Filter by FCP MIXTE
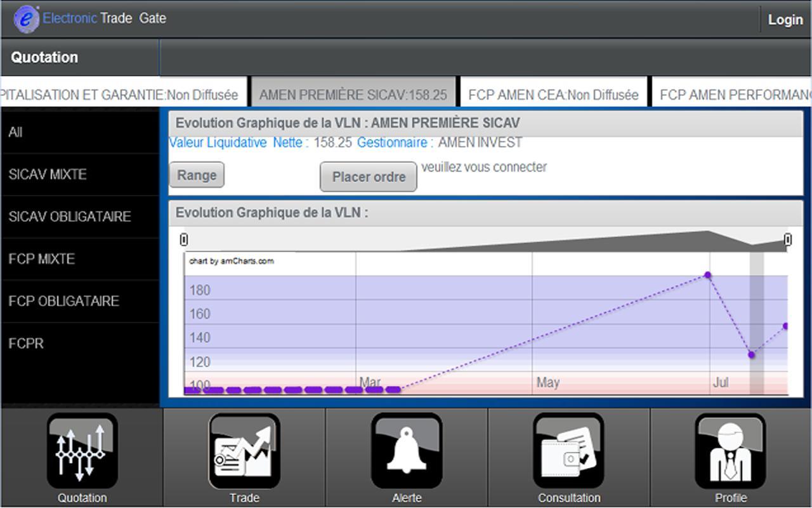This screenshot has width=812, height=508. click(x=80, y=259)
